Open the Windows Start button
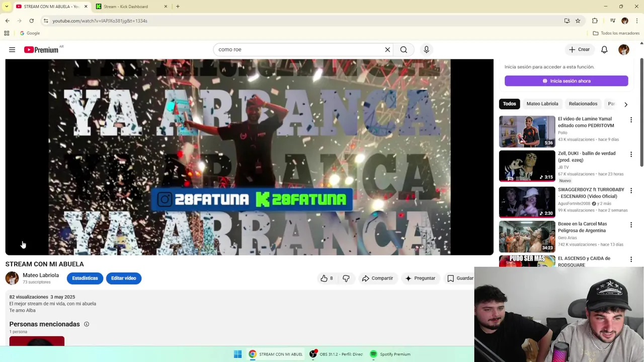 pos(237,354)
